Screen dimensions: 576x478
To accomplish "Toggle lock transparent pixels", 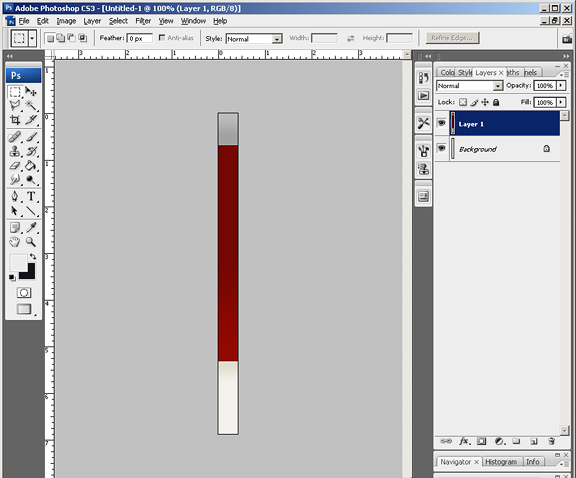I will click(463, 102).
